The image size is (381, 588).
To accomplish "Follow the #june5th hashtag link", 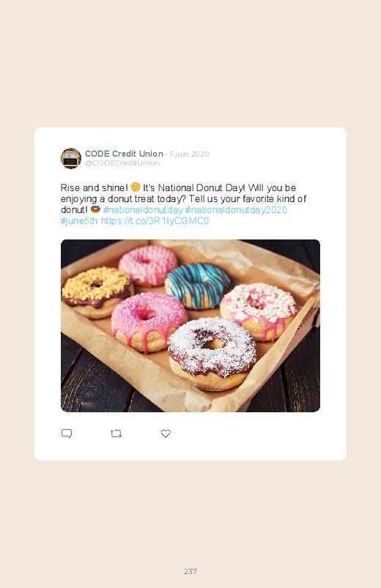I will (x=79, y=221).
